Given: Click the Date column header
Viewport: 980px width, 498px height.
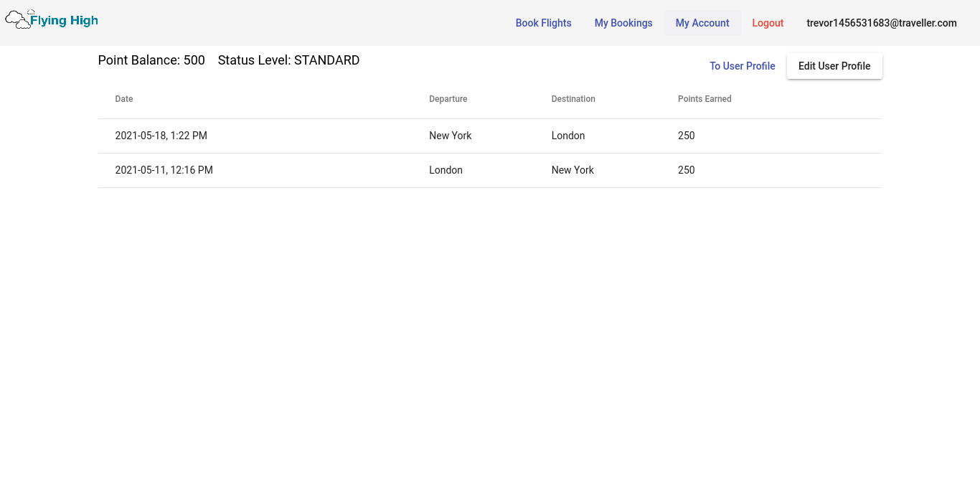Looking at the screenshot, I should (124, 99).
